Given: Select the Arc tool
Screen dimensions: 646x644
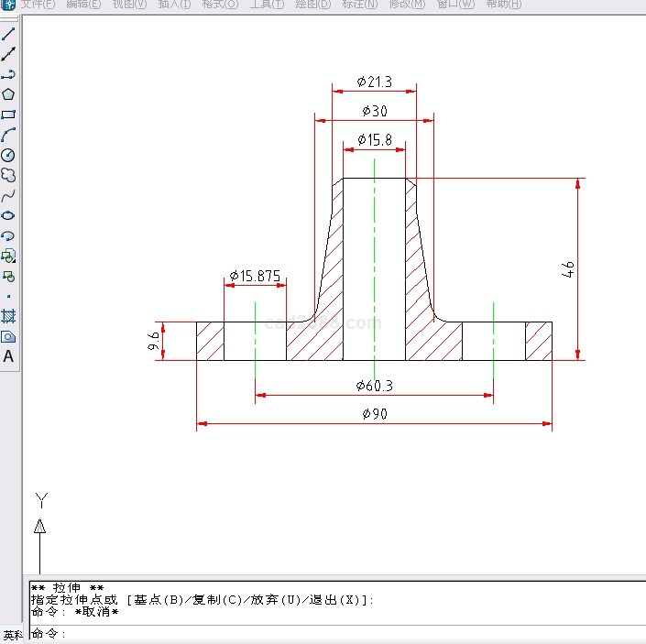Looking at the screenshot, I should tap(8, 135).
